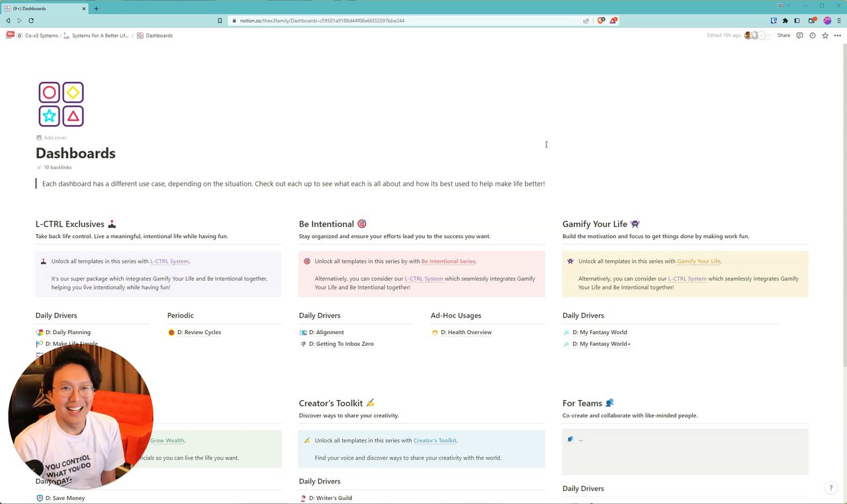The image size is (847, 504).
Task: Open the Bitwarden extension icon
Action: (x=774, y=21)
